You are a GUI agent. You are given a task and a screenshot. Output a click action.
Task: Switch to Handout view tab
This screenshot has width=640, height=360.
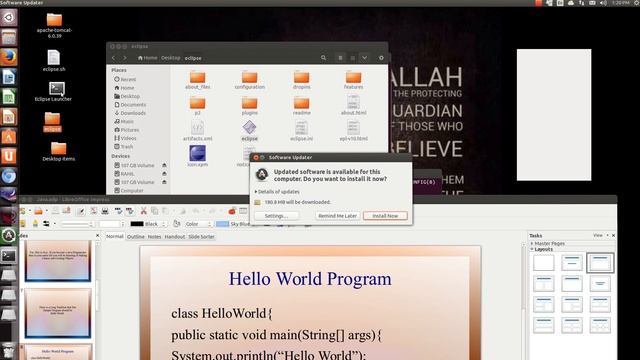(x=175, y=237)
